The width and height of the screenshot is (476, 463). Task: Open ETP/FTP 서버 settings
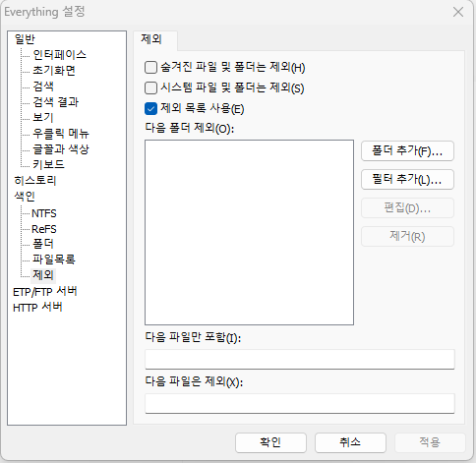coord(45,291)
